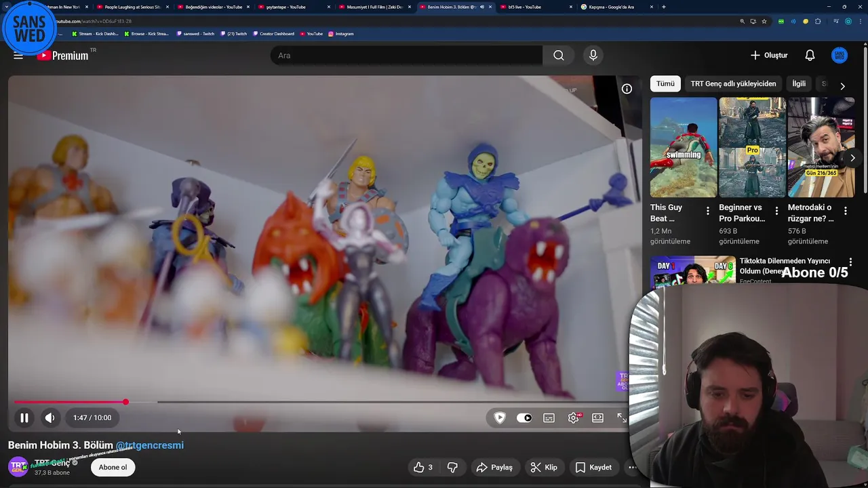This screenshot has height=488, width=868.
Task: Open the YouTube bookmark
Action: coord(311,33)
